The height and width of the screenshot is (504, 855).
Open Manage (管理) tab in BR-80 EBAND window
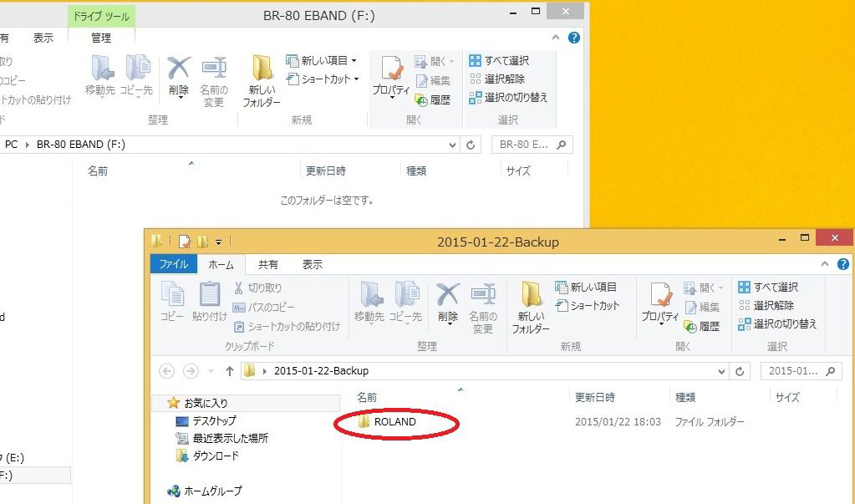tap(101, 38)
